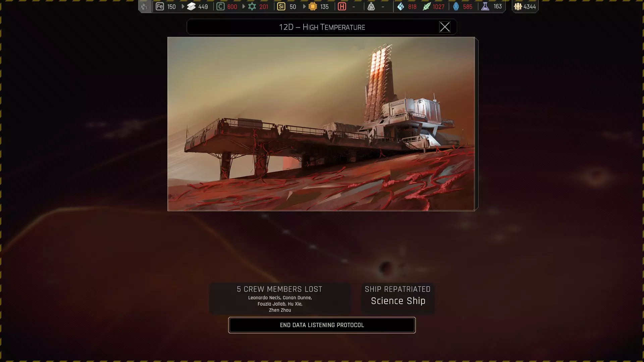Image resolution: width=644 pixels, height=362 pixels.
Task: Click the grey planet icon at top left
Action: point(145,6)
